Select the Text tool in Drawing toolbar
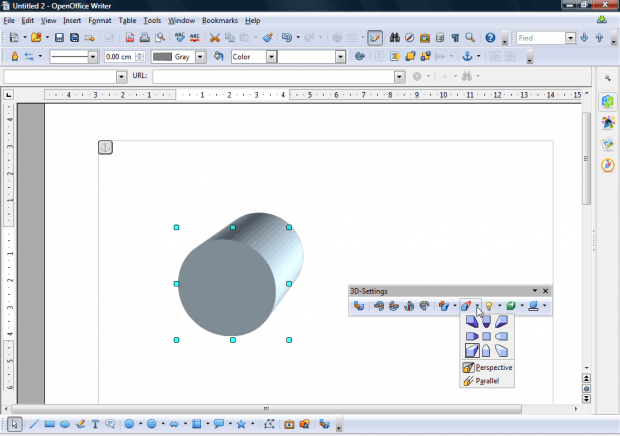The height and width of the screenshot is (436, 620). pyautogui.click(x=95, y=424)
